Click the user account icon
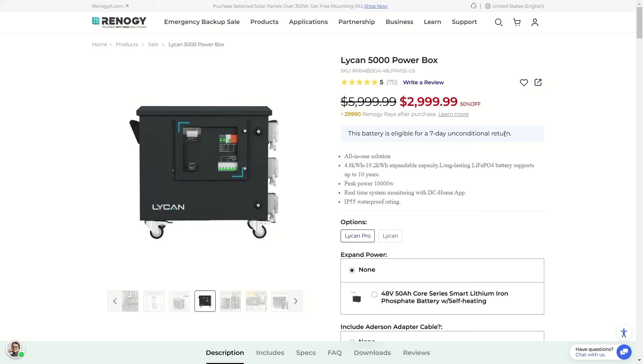 click(535, 22)
